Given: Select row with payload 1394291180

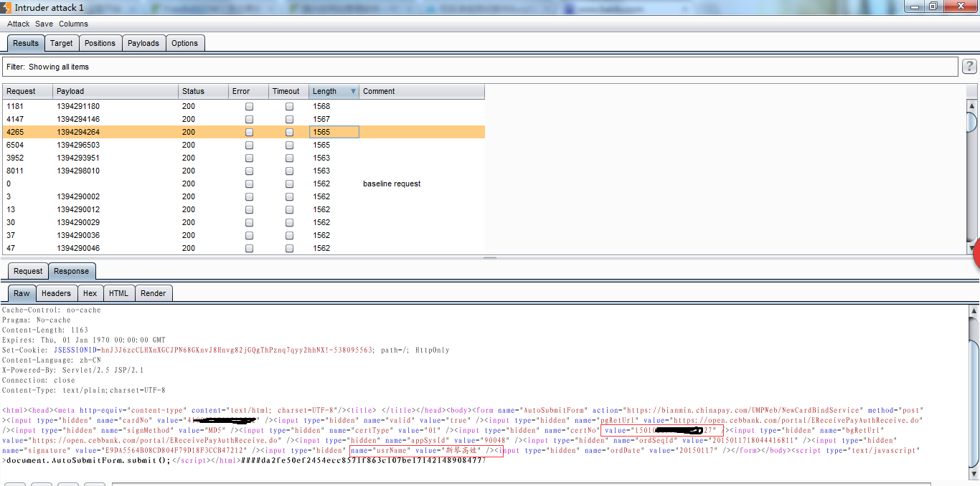Looking at the screenshot, I should pos(244,106).
